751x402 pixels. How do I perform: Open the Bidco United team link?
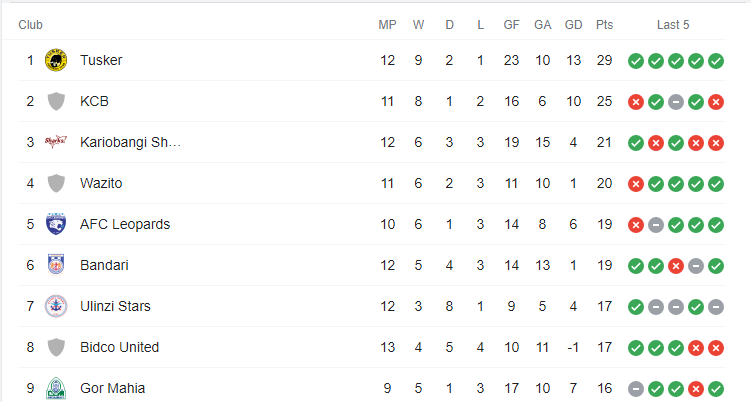point(119,347)
